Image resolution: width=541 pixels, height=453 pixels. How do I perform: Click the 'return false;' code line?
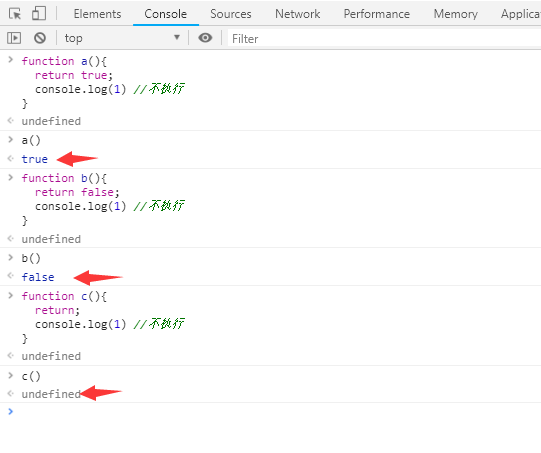coord(77,192)
